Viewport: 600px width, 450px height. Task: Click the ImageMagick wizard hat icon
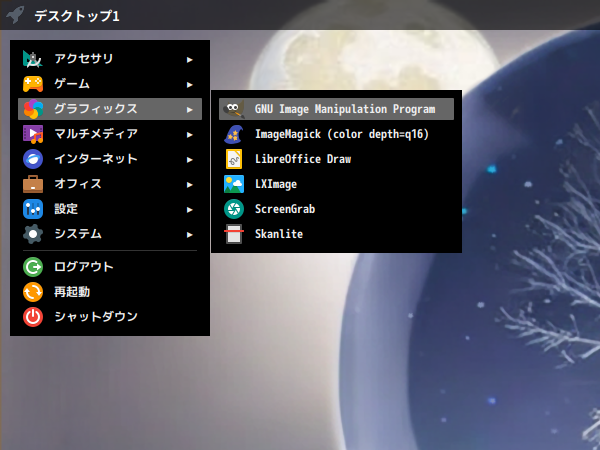tap(234, 134)
